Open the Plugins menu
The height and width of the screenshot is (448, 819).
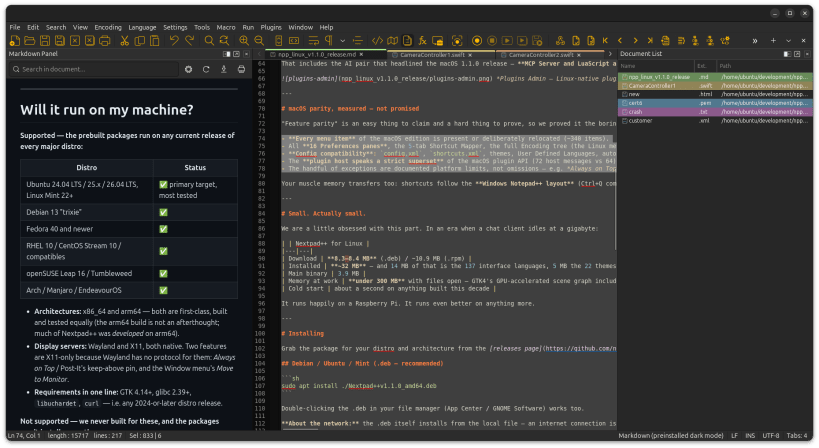coord(271,27)
